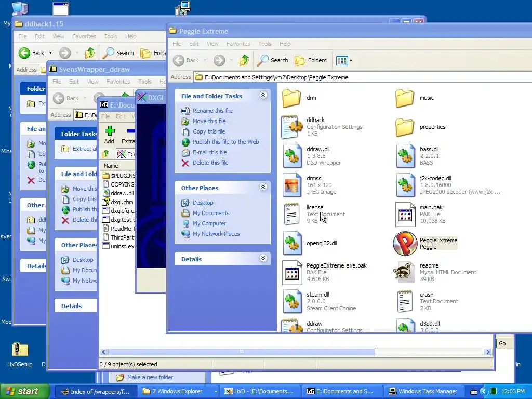The height and width of the screenshot is (399, 532).
Task: Select the drmss JPEG image icon
Action: point(292,185)
